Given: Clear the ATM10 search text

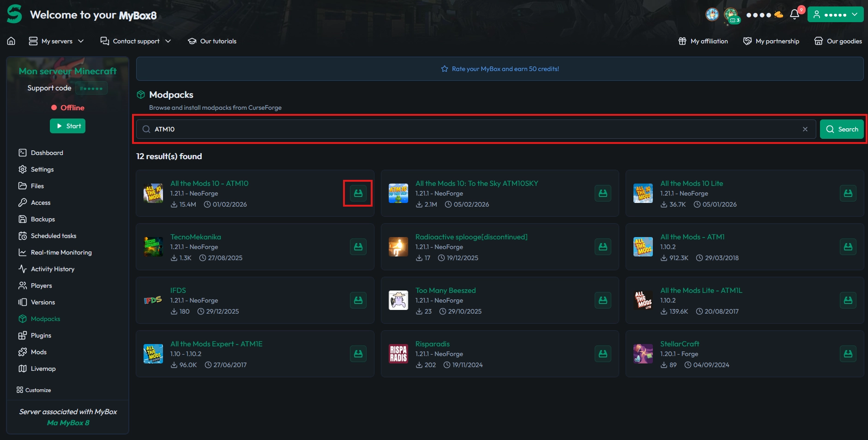Looking at the screenshot, I should pyautogui.click(x=805, y=129).
